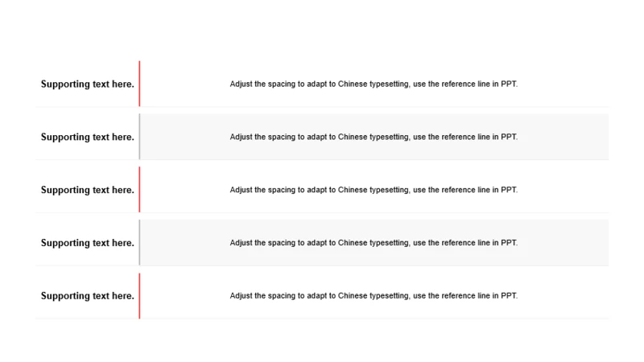This screenshot has width=644, height=362.
Task: Select the first row's "Supporting text here." heading
Action: [88, 84]
